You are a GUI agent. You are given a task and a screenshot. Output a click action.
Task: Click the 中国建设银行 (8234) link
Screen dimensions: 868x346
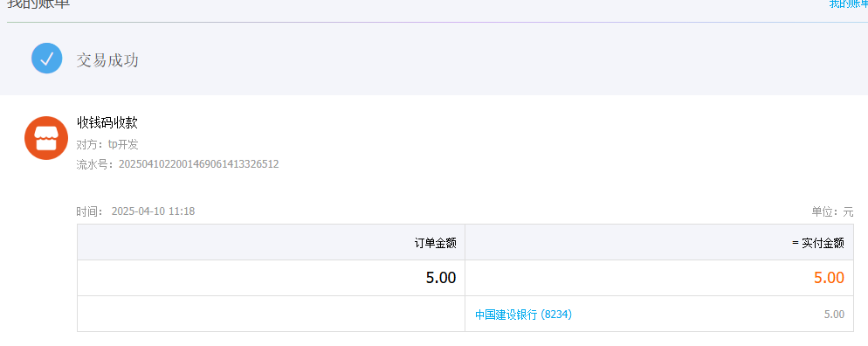[523, 315]
